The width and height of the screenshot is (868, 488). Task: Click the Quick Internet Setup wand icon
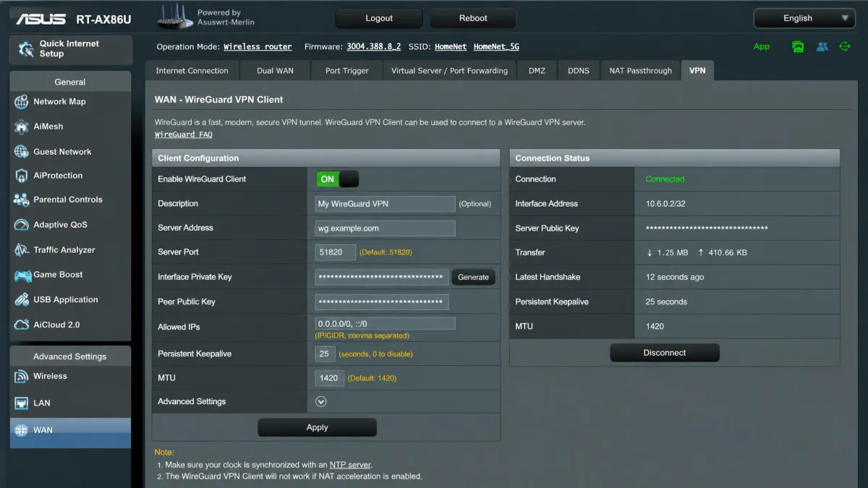click(x=26, y=49)
